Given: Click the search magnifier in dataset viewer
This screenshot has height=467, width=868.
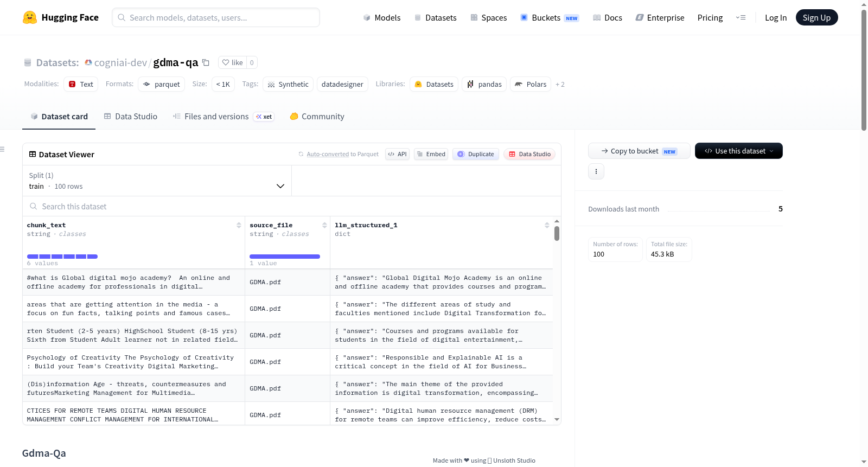Looking at the screenshot, I should (x=34, y=206).
